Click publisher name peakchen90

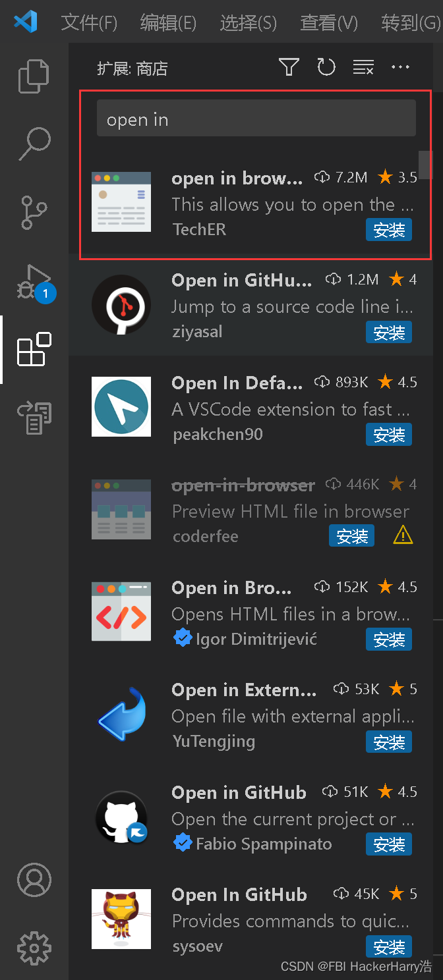(x=218, y=434)
